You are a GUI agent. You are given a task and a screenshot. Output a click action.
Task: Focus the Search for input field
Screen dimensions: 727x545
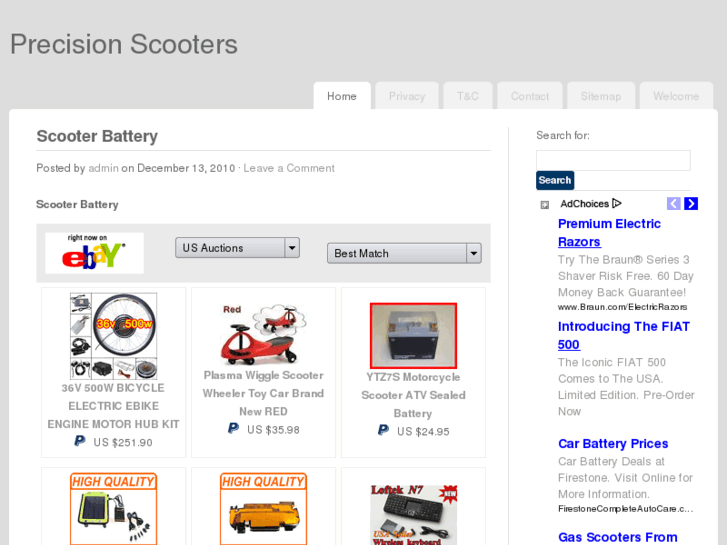613,160
